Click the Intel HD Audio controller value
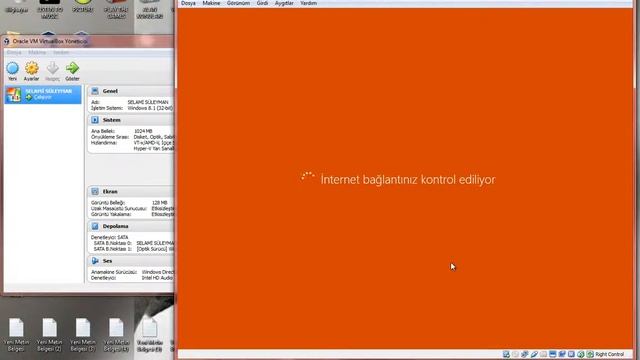 click(157, 278)
